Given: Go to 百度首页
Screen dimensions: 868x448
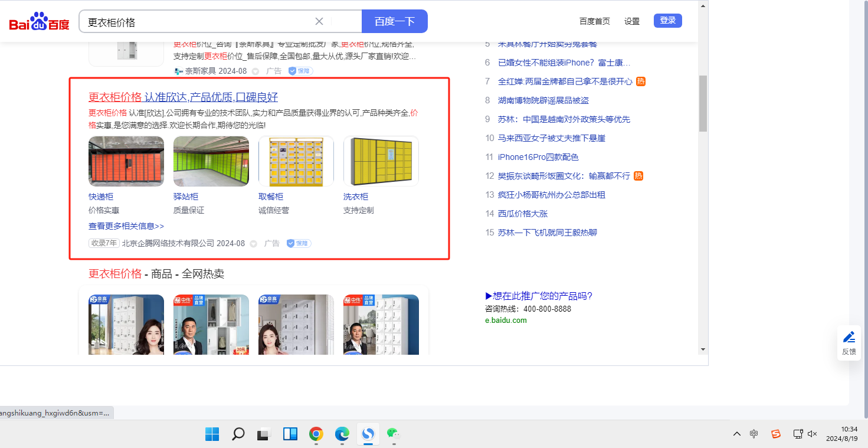Looking at the screenshot, I should 595,21.
